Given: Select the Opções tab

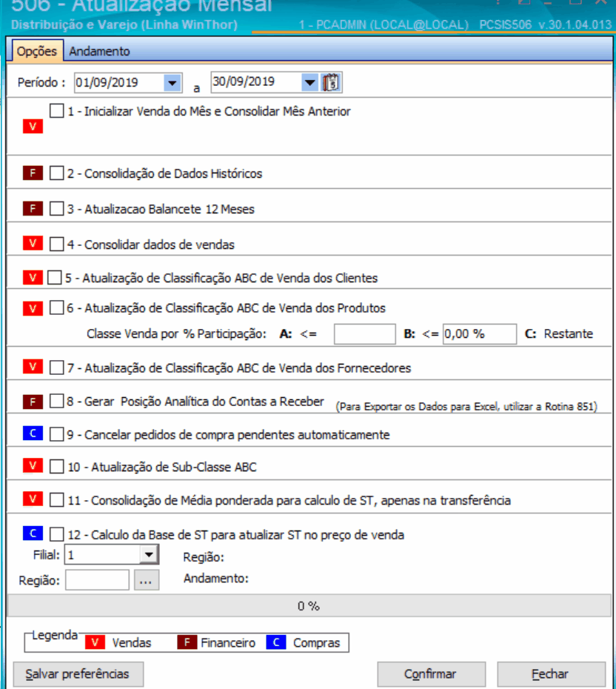Looking at the screenshot, I should [37, 51].
